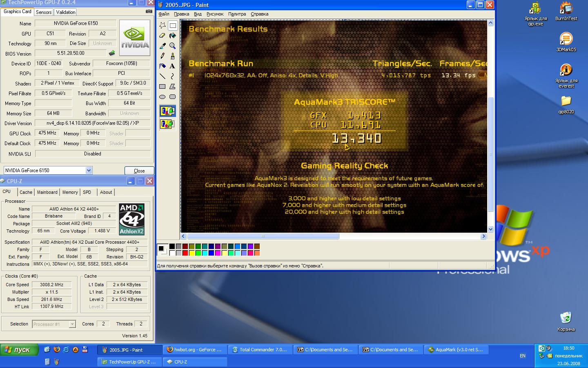Choose the Pencil tool in Paint
Image resolution: width=588 pixels, height=368 pixels.
(163, 56)
